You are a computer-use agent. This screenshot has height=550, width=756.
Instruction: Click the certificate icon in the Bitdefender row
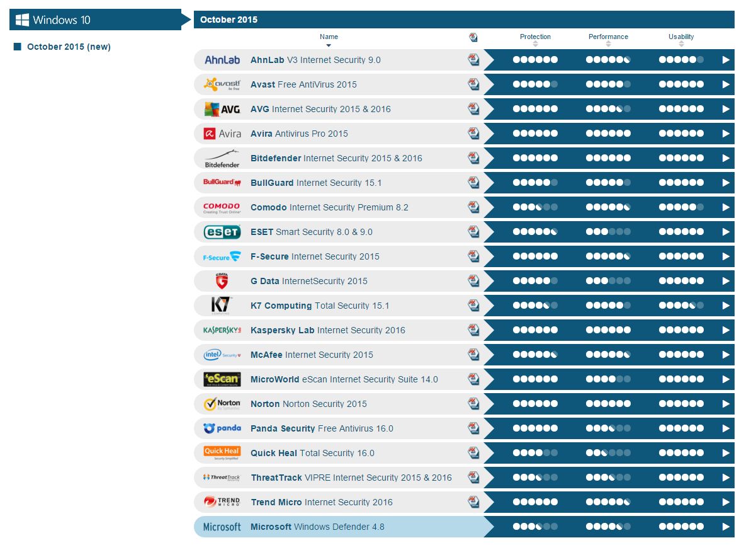473,158
